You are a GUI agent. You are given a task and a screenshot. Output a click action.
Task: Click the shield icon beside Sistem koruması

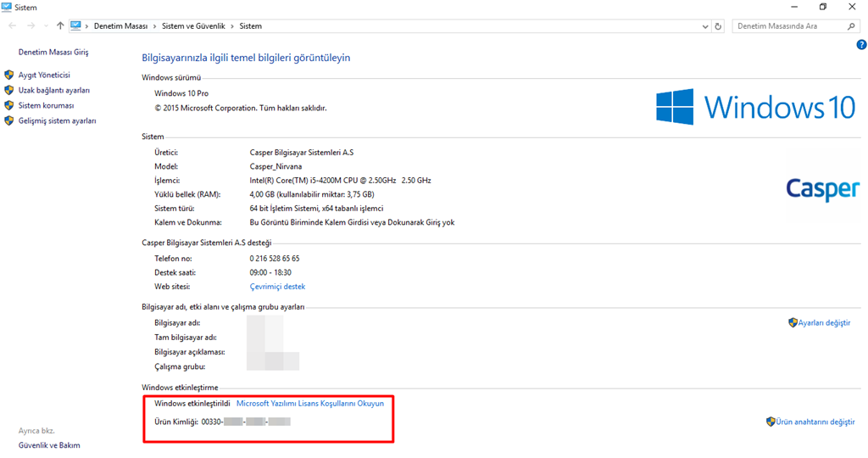[8, 105]
